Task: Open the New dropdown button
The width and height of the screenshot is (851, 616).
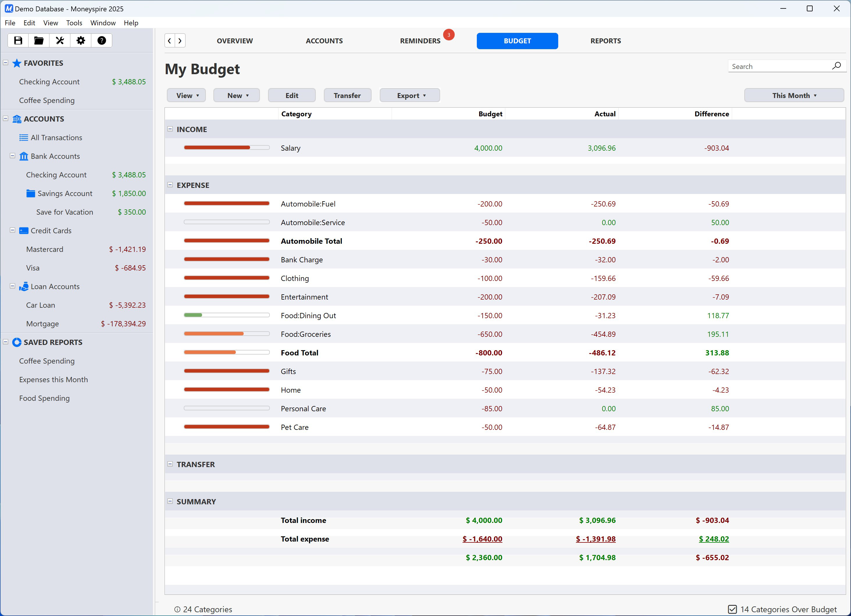Action: (237, 95)
